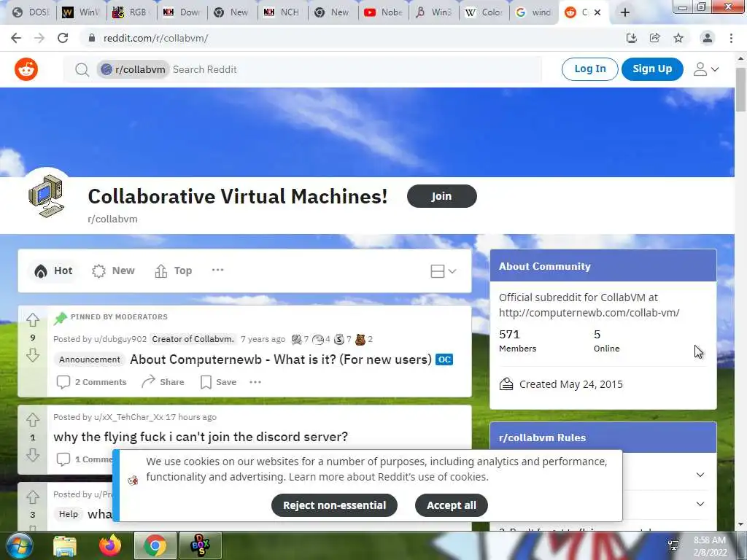Switch to the Wikipedia Color tab
The height and width of the screenshot is (560, 747).
click(484, 12)
